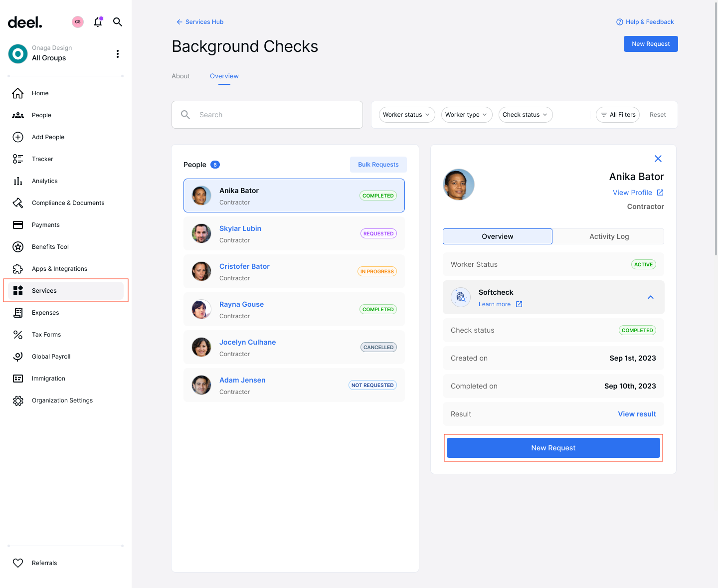Open the All Filters panel
Screen dimensions: 718x588
tap(618, 115)
